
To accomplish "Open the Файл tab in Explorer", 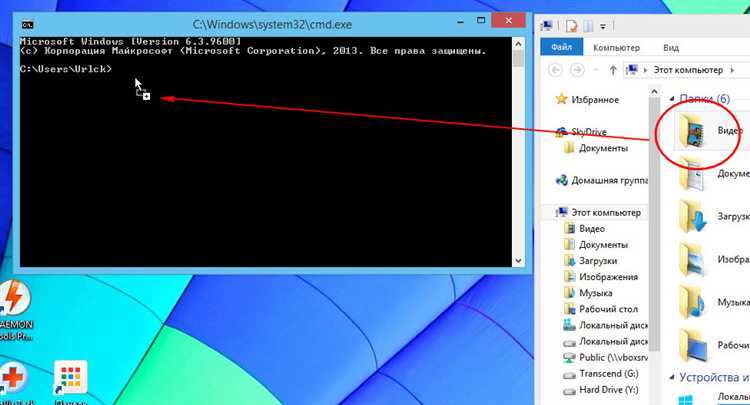I will [x=562, y=47].
